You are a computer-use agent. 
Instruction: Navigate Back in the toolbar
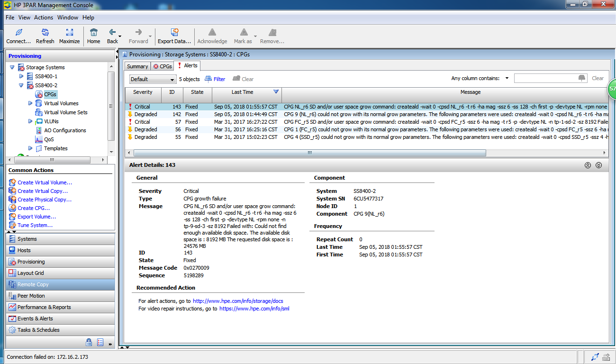tap(112, 36)
